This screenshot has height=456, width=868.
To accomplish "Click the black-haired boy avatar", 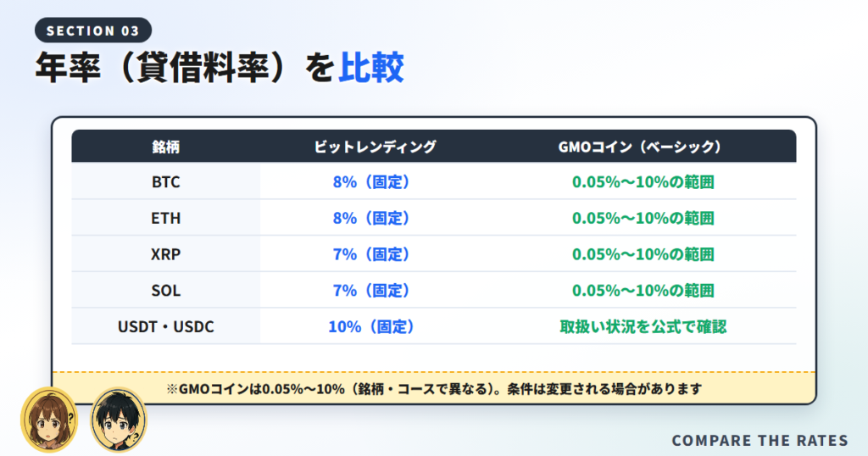I will point(119,420).
